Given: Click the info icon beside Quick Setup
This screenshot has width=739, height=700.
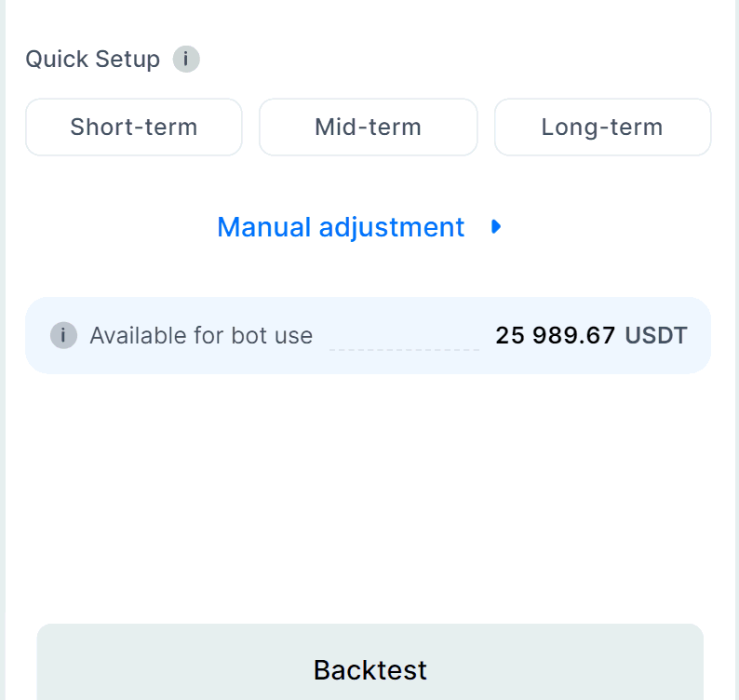Looking at the screenshot, I should (186, 60).
